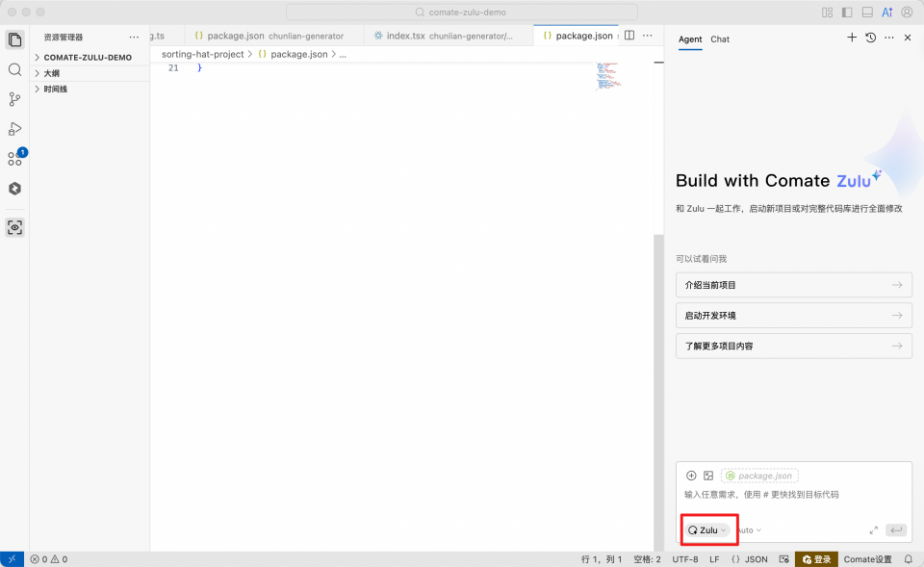The image size is (924, 567).
Task: Attach an image to the prompt
Action: point(708,476)
